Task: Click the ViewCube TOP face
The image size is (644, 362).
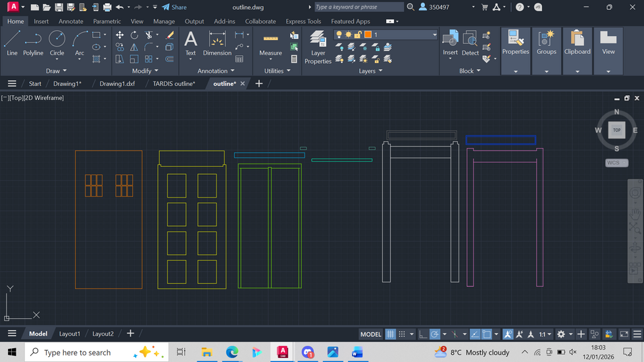Action: point(616,130)
